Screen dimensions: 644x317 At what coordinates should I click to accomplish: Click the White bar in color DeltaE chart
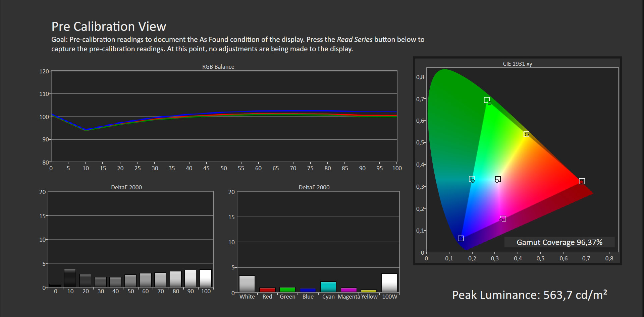247,284
